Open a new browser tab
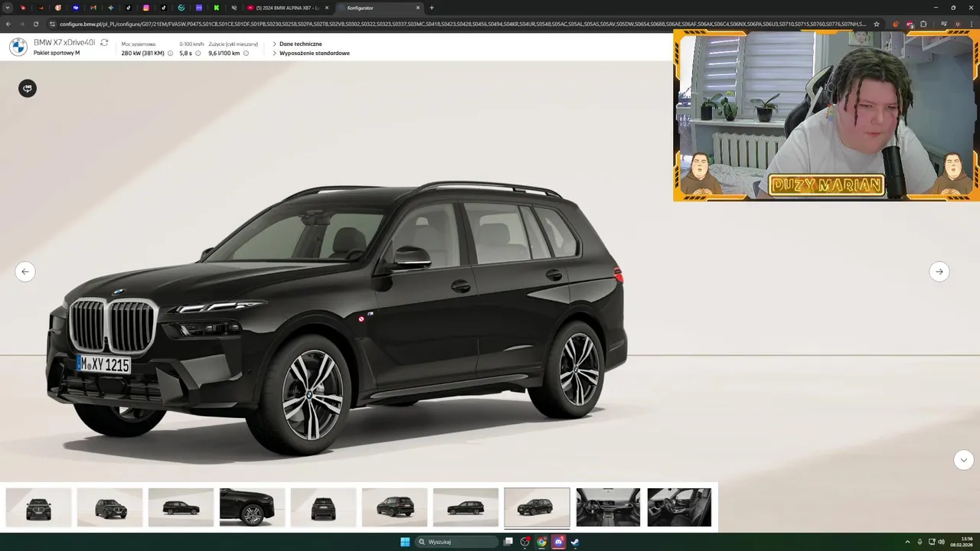Viewport: 980px width, 551px height. click(x=432, y=8)
